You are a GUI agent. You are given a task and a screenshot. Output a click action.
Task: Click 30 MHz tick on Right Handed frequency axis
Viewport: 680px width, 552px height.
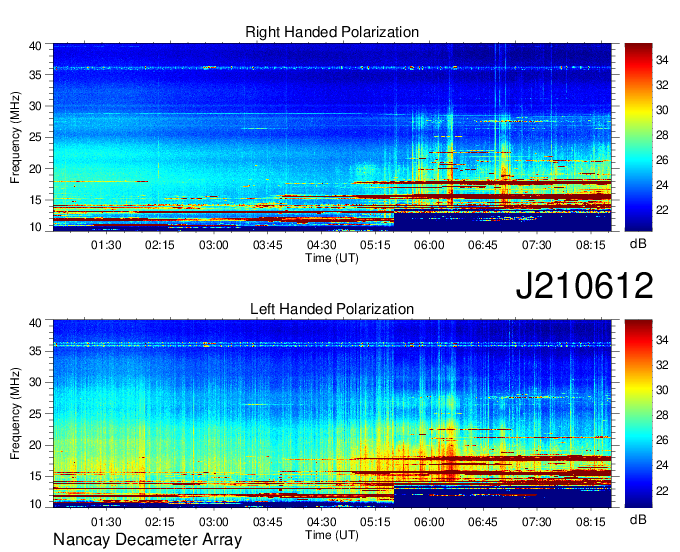36,106
